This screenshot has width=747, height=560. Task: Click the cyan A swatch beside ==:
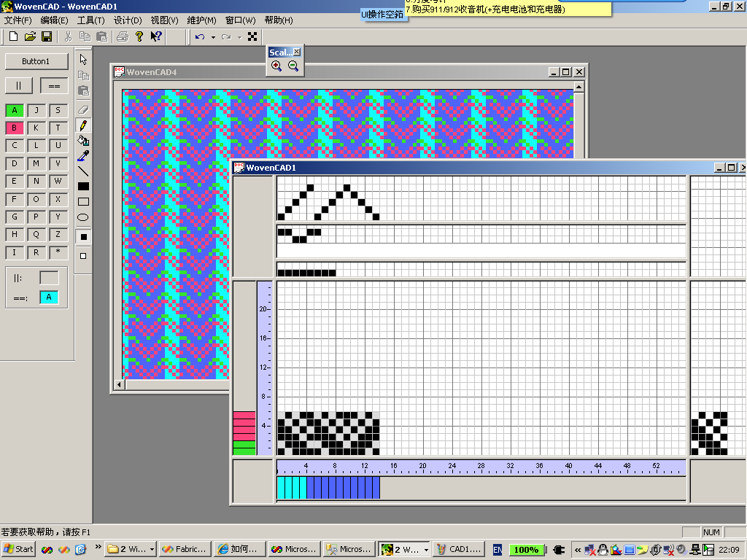tap(49, 297)
